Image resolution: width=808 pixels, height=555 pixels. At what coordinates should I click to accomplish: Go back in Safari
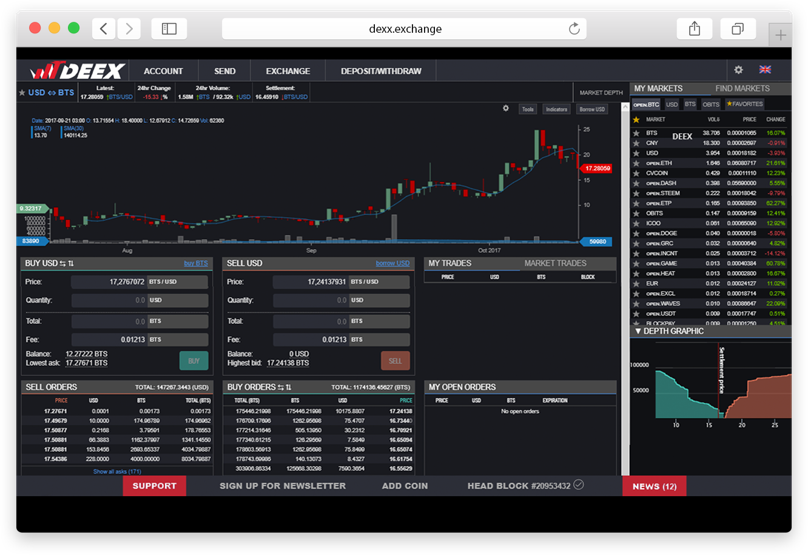click(104, 29)
